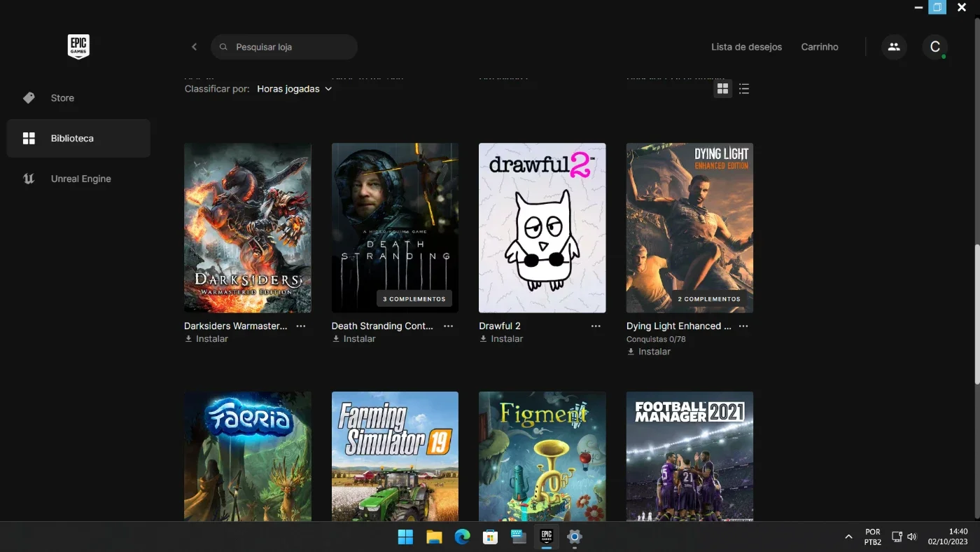Open Settings gear in the taskbar
Screen dimensions: 980x552
575,537
